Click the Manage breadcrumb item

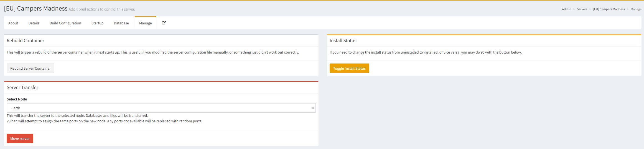pyautogui.click(x=636, y=9)
